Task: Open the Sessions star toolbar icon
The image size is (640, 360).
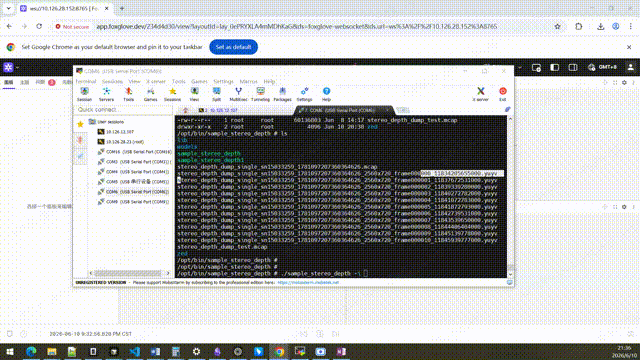Action: tap(172, 94)
